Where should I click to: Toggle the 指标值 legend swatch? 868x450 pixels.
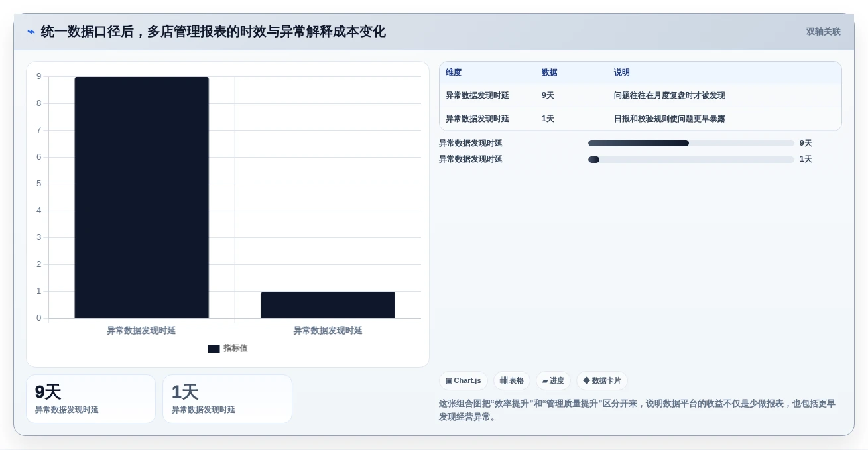click(214, 349)
